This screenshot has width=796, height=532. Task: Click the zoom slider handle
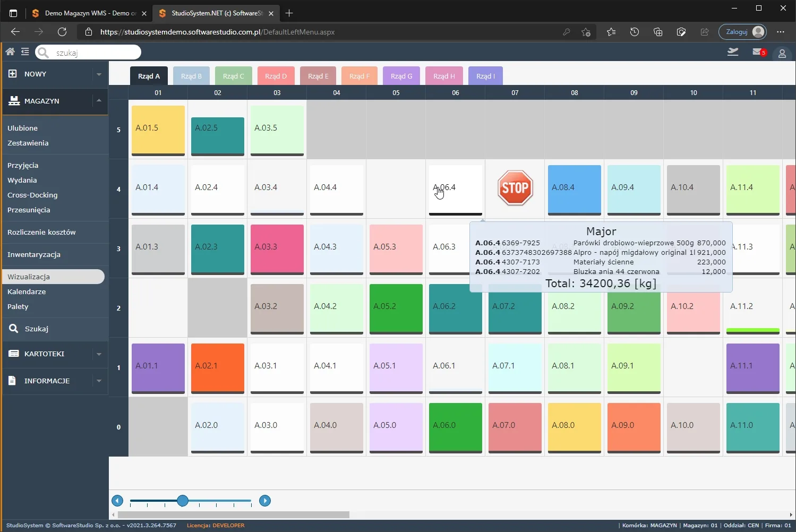point(183,501)
